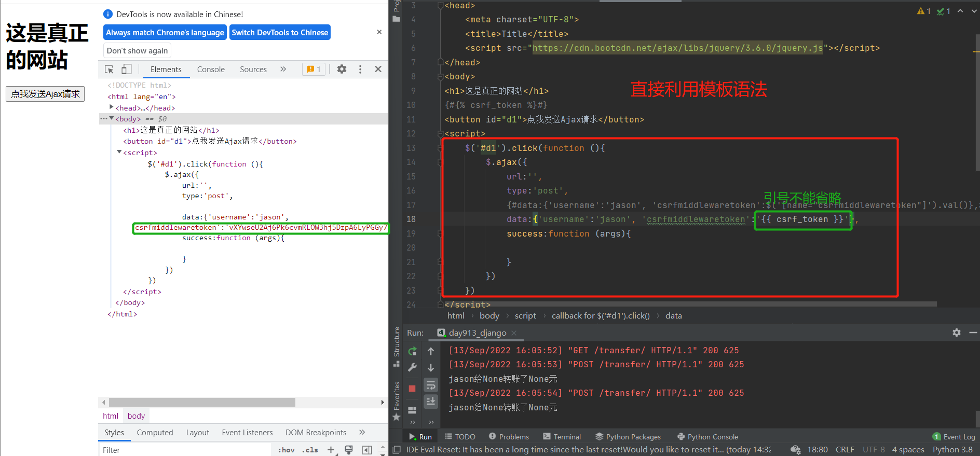Open DevTools three-dot customize menu
Screen dimensions: 980x456
[360, 69]
